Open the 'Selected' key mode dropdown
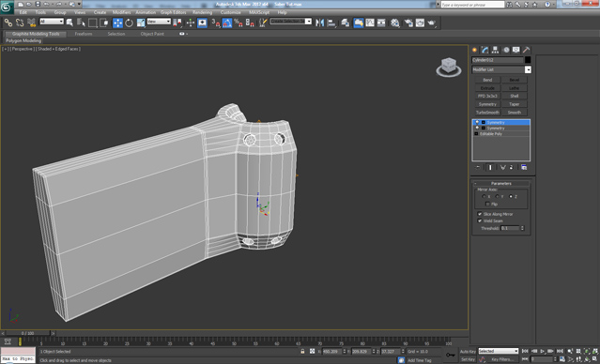 pos(499,351)
